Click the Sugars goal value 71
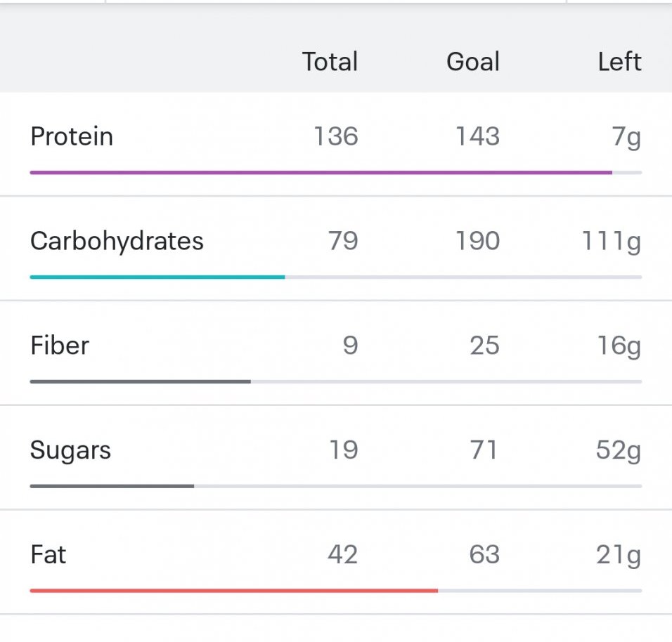The image size is (672, 642). coord(484,450)
